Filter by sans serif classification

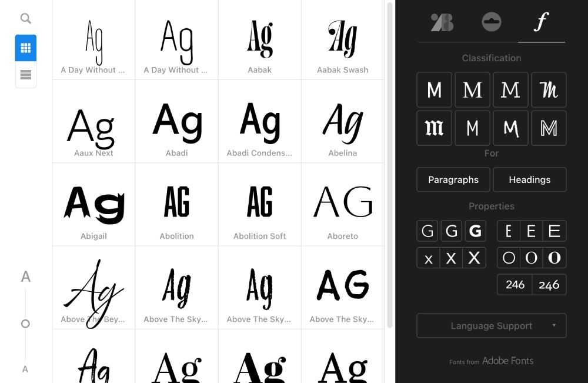(435, 90)
